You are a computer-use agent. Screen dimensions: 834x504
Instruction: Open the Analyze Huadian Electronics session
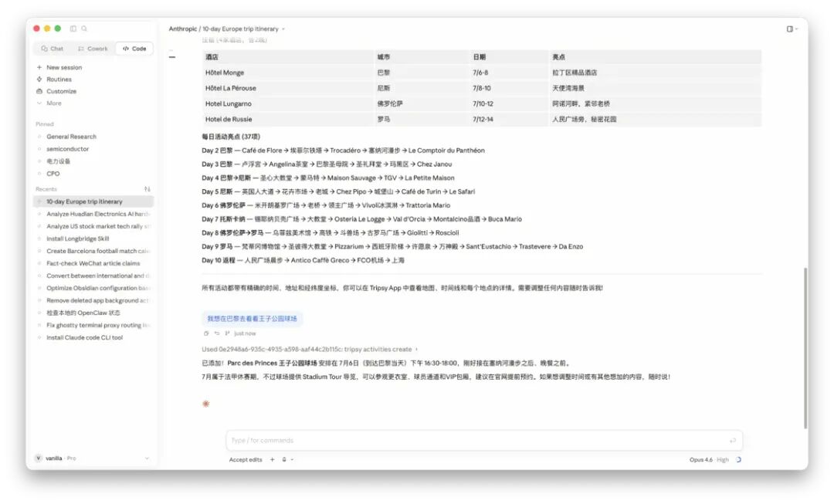point(93,214)
